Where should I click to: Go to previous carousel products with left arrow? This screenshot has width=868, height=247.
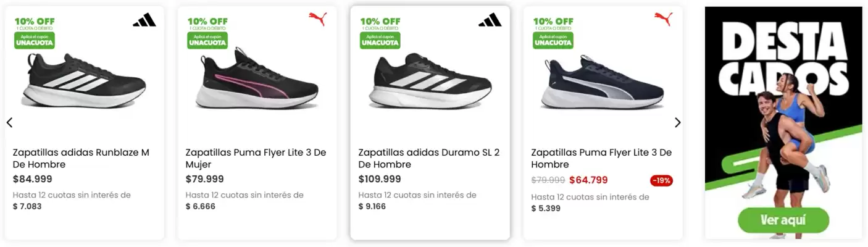(9, 122)
